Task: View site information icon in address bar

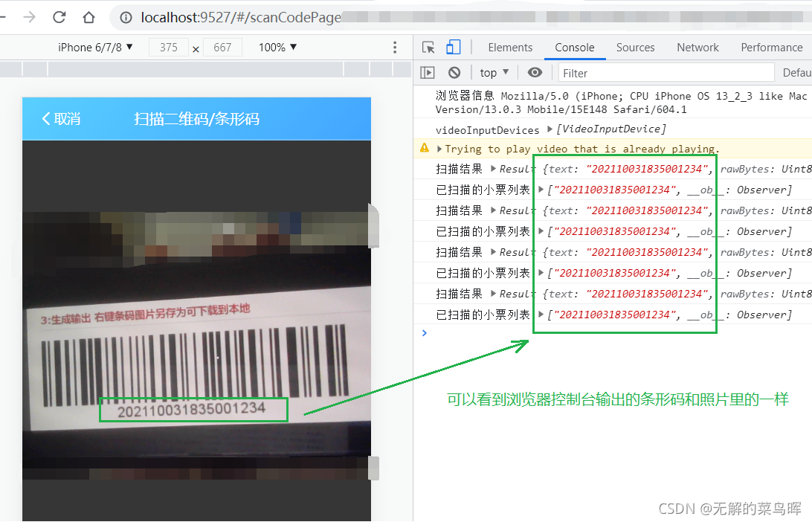Action: click(126, 18)
